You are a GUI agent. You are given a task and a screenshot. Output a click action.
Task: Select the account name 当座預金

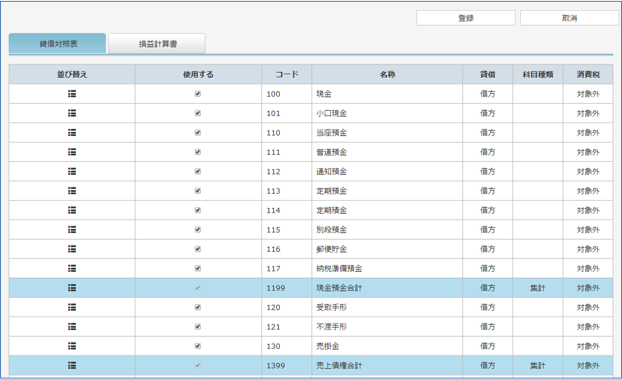(332, 133)
